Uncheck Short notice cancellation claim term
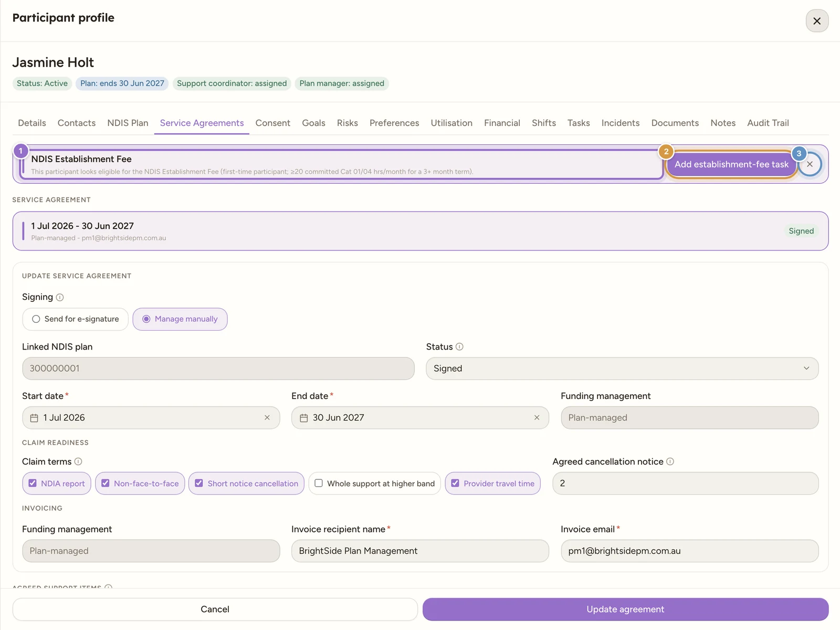The width and height of the screenshot is (840, 630). tap(246, 484)
